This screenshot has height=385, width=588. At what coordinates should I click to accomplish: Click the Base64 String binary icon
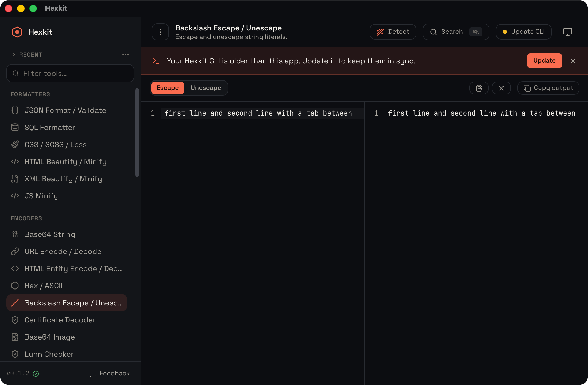pos(15,234)
